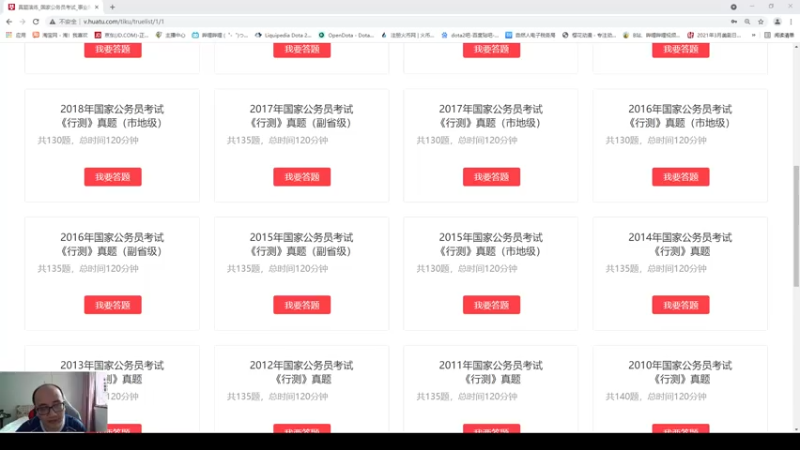Reload the current page

click(36, 21)
